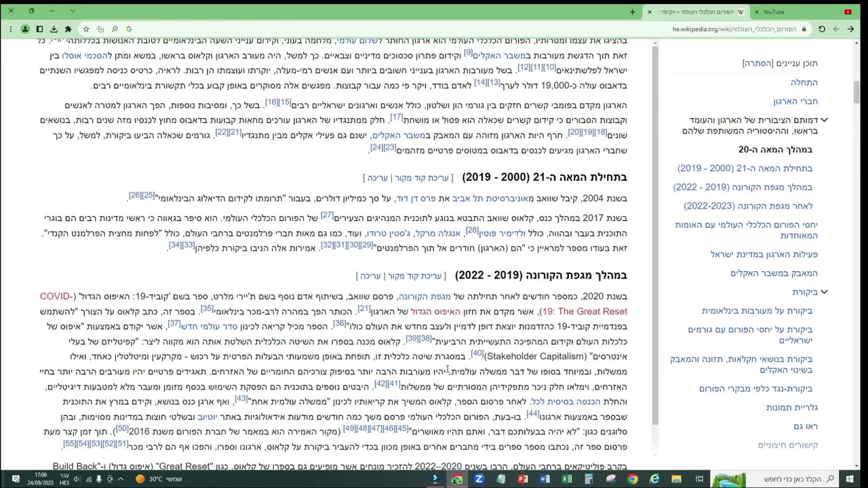Click עריכת קוד מקור beside 2000 - 2019 heading

(x=422, y=178)
